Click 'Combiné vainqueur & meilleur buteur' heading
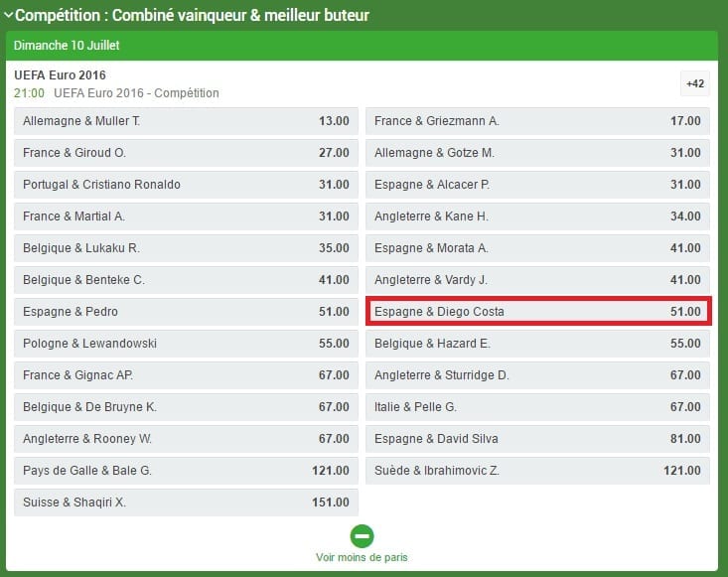This screenshot has height=577, width=728. (x=240, y=15)
